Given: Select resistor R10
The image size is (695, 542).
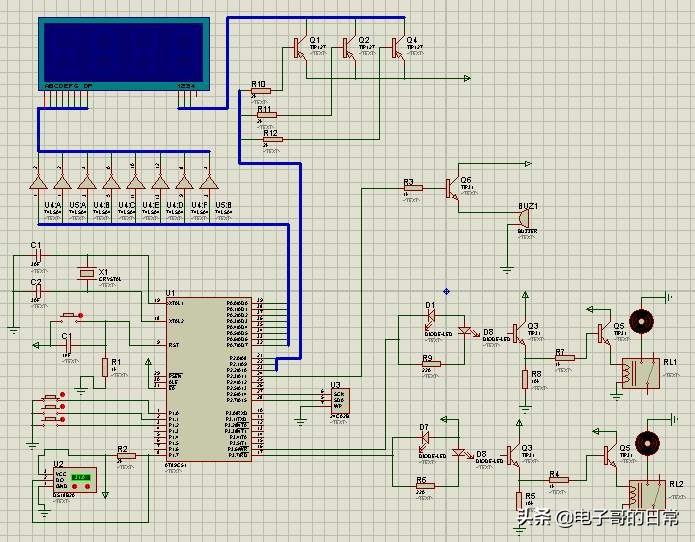Looking at the screenshot, I should (260, 91).
